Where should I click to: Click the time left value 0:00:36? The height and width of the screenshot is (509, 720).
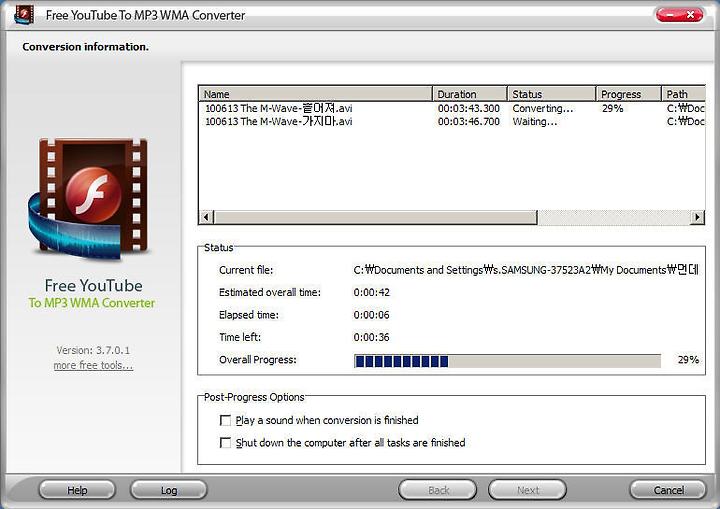click(x=371, y=337)
